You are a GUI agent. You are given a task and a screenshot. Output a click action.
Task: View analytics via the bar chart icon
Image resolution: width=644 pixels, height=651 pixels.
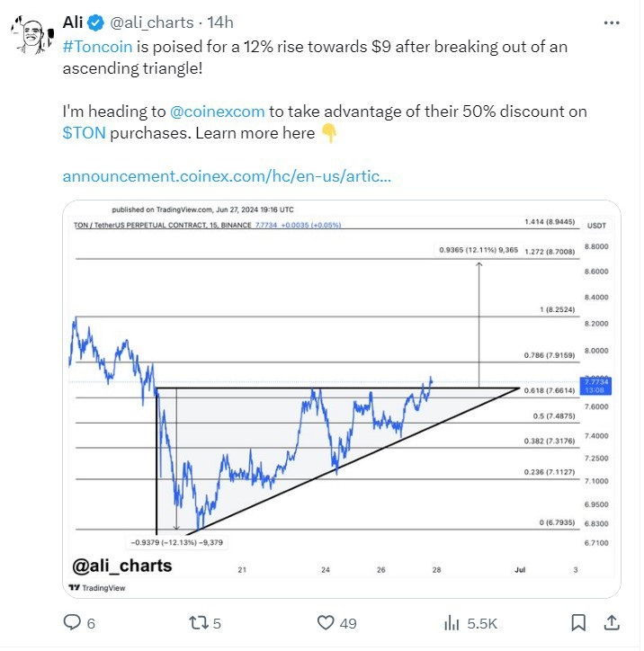[x=452, y=623]
